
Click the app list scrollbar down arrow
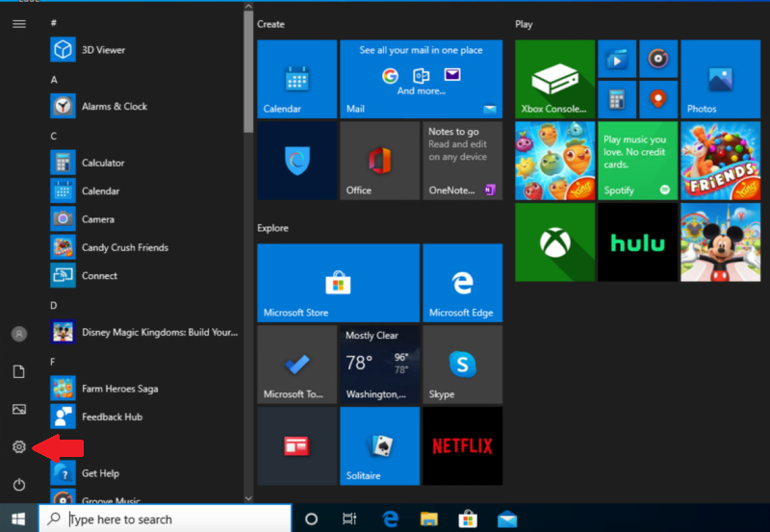(x=248, y=497)
